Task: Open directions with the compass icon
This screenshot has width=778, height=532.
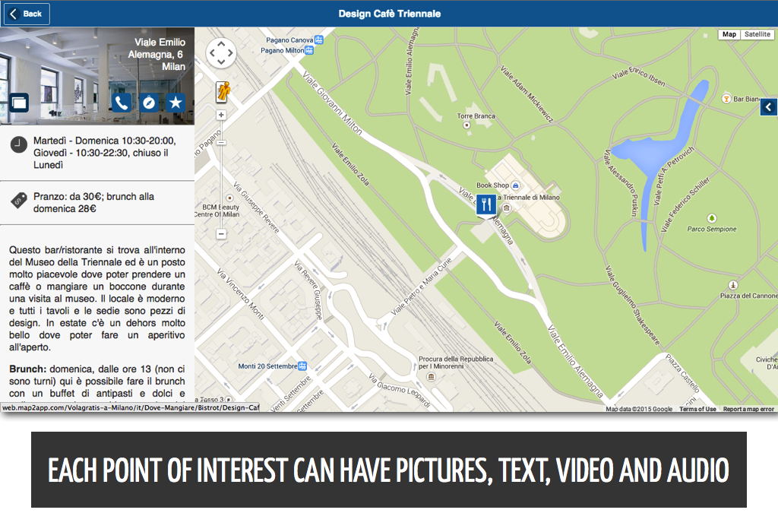Action: pyautogui.click(x=148, y=103)
